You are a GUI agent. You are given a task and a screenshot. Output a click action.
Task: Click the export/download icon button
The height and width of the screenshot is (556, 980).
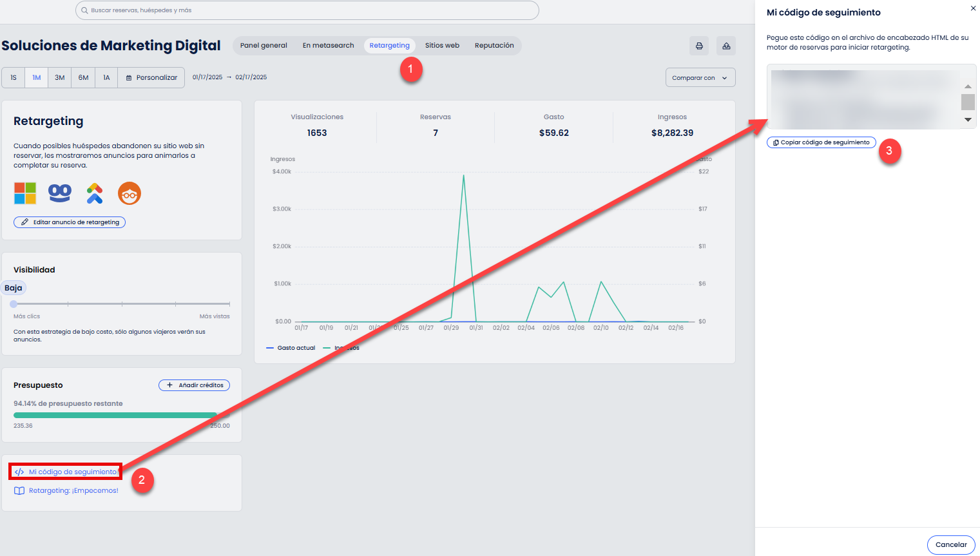point(726,46)
